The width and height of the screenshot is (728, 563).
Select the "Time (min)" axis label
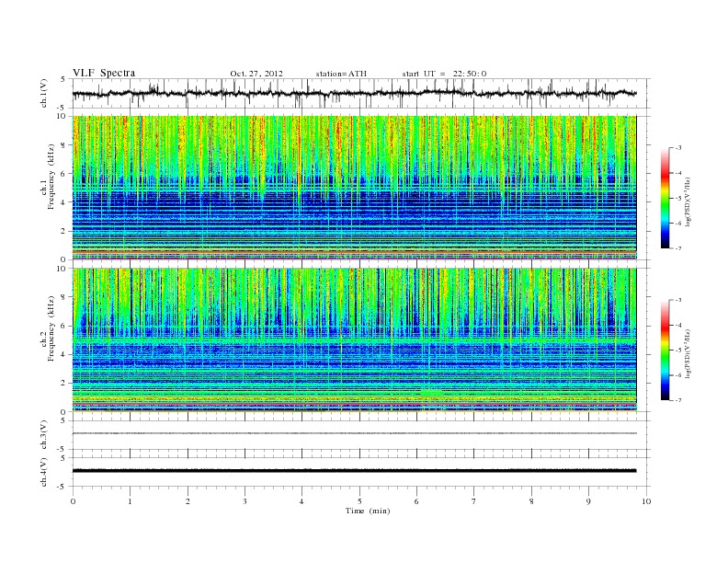[x=368, y=511]
